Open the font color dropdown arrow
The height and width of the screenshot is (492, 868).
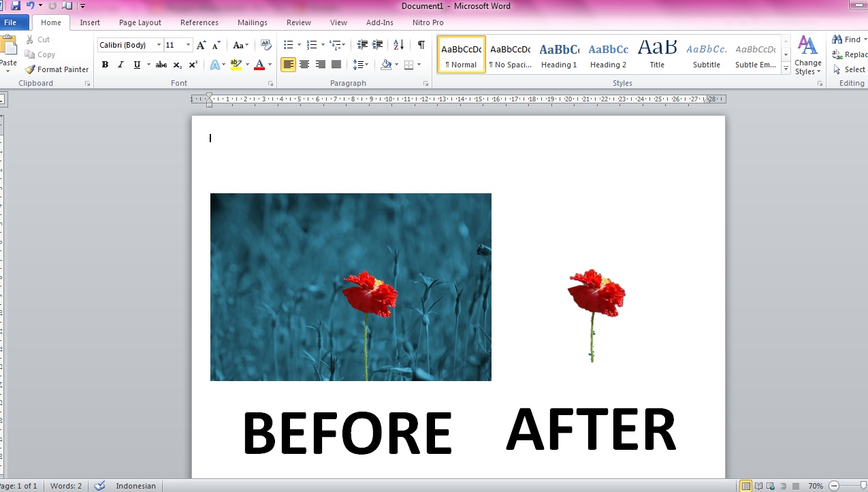click(270, 65)
